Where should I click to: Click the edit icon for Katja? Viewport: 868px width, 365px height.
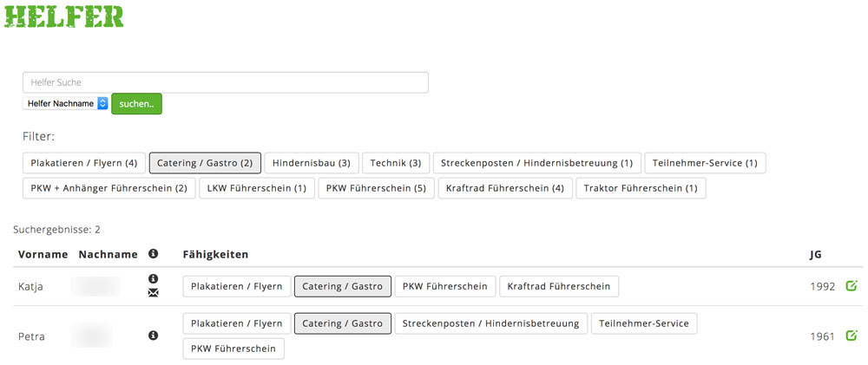pos(851,285)
